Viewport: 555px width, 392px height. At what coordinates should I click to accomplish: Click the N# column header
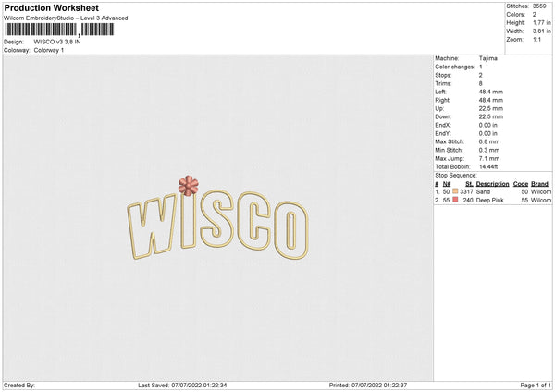tap(447, 184)
